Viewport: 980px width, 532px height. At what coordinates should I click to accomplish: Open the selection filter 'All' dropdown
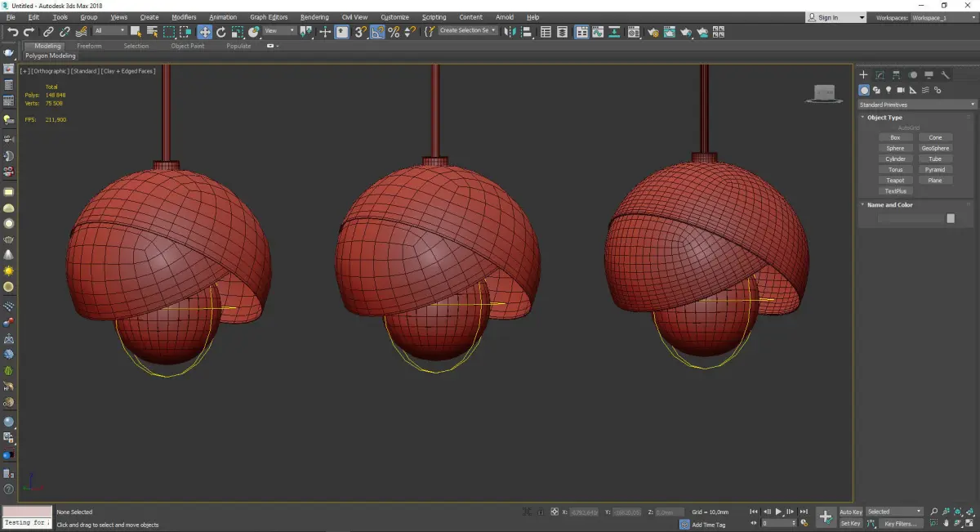[x=109, y=31]
